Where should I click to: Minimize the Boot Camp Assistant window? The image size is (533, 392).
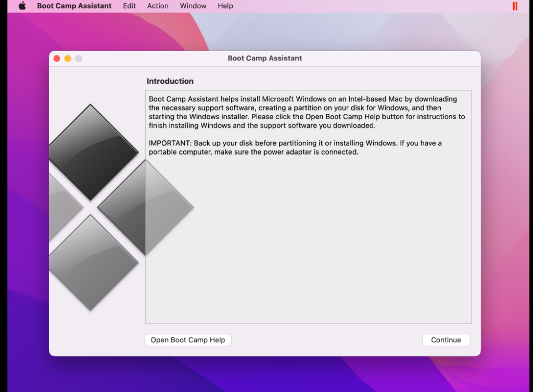click(68, 58)
